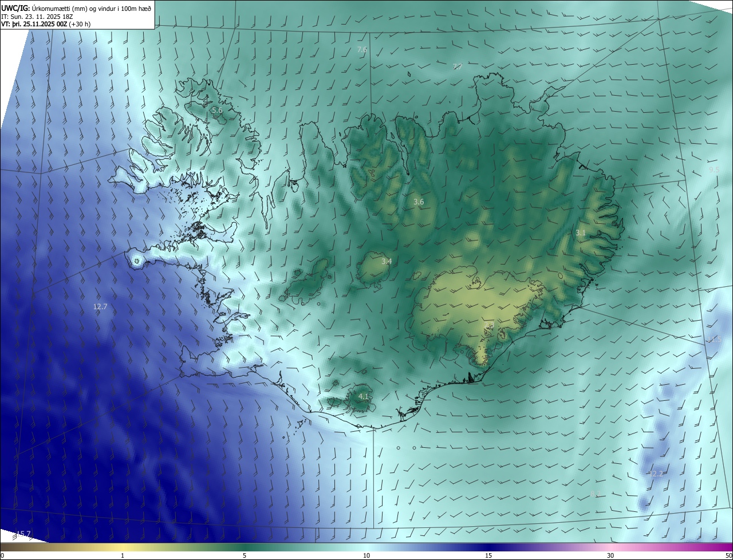Click the 30 tick label on the color scale
The image size is (733, 560).
pos(610,555)
